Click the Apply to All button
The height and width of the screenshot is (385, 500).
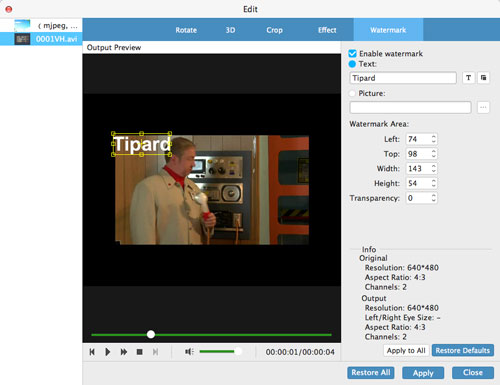[x=406, y=350]
